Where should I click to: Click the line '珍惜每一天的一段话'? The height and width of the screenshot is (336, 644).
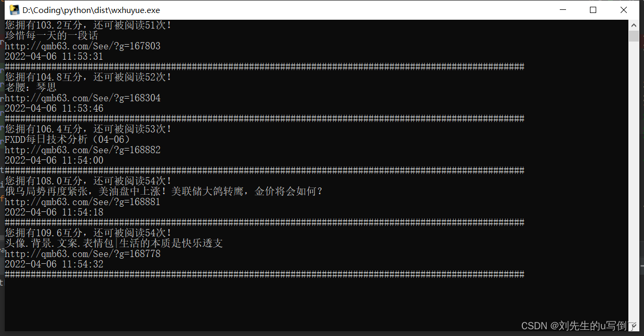point(51,36)
